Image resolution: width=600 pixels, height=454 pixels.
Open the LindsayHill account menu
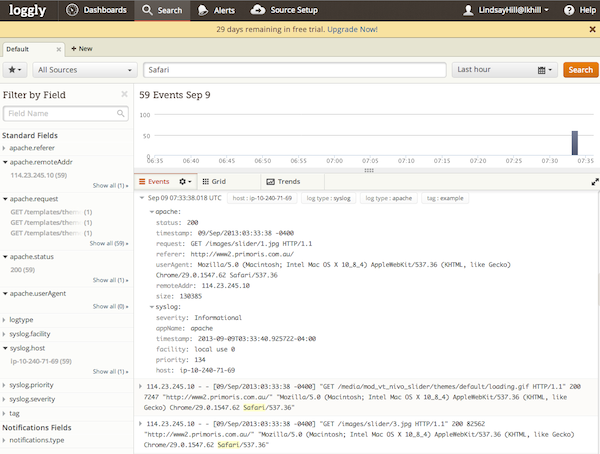[x=506, y=10]
